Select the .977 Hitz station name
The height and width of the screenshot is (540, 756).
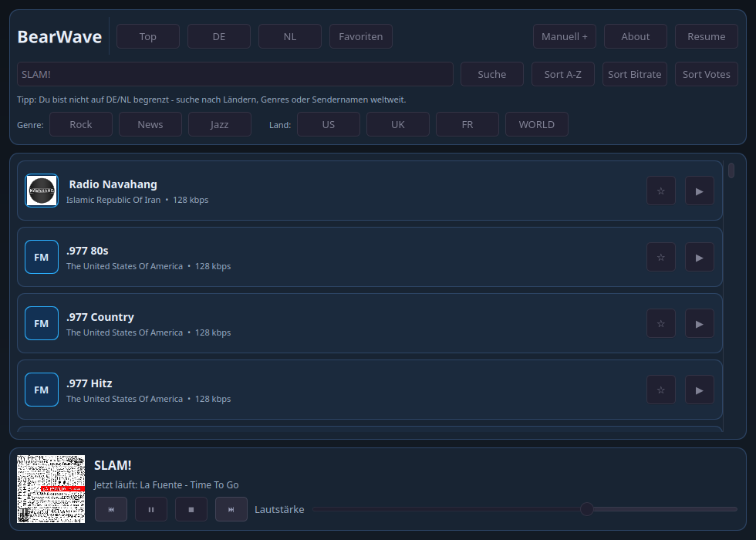[x=89, y=383]
